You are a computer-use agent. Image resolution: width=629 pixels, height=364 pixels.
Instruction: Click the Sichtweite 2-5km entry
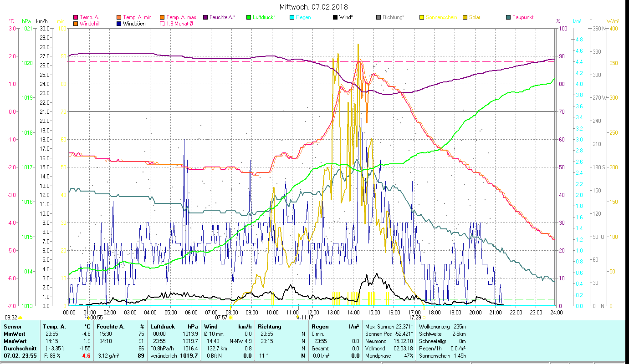click(442, 334)
